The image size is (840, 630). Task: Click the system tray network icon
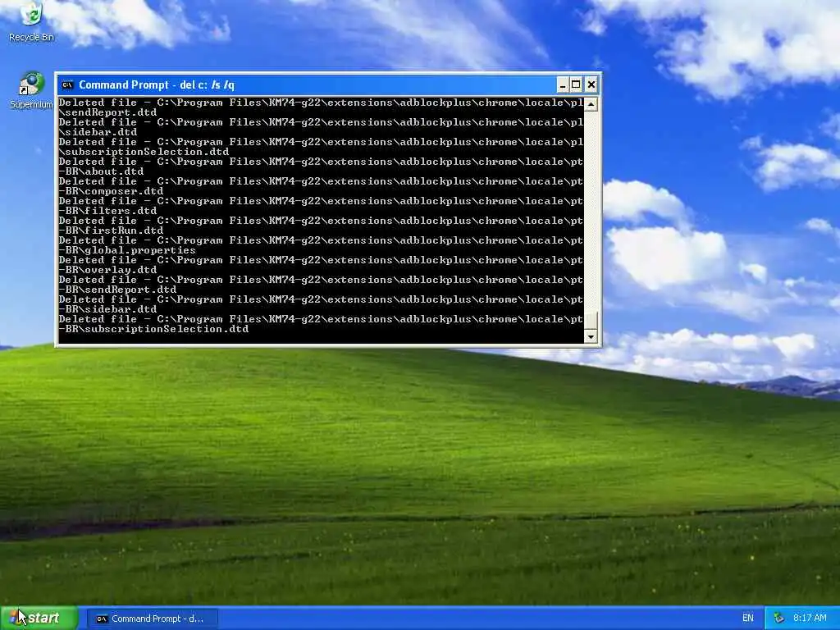pos(779,619)
